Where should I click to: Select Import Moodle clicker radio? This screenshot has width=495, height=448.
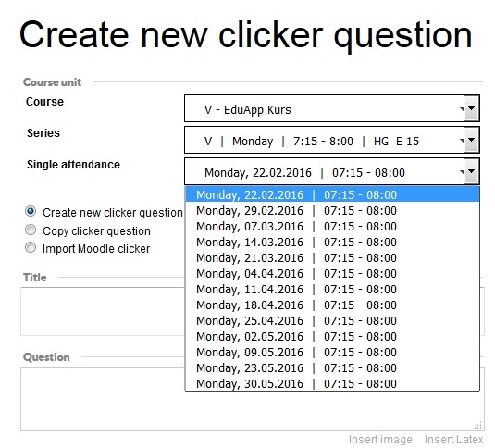coord(31,247)
